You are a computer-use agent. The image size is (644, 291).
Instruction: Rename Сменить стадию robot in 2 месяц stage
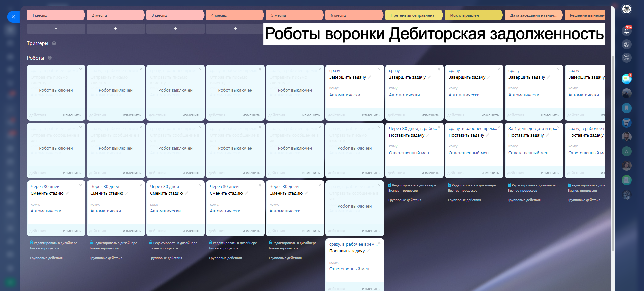click(127, 193)
